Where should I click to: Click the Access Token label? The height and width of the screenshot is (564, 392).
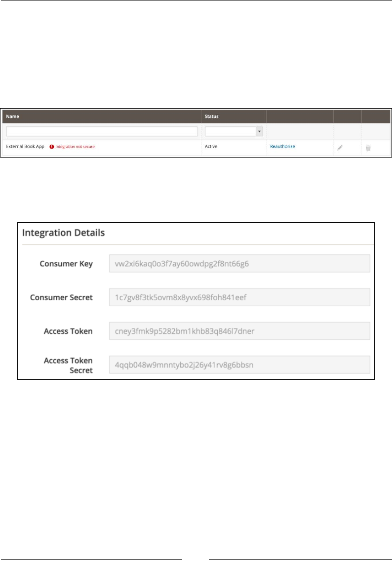[68, 331]
